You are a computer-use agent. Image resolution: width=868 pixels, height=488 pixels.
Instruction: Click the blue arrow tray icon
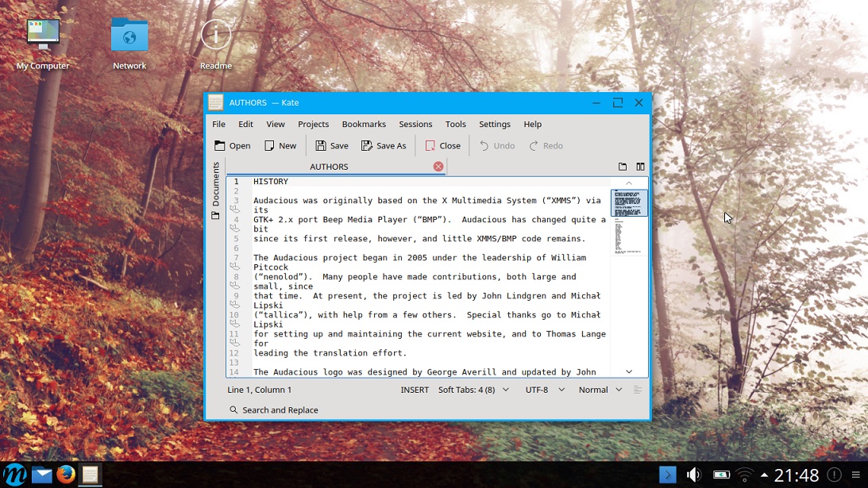(668, 475)
